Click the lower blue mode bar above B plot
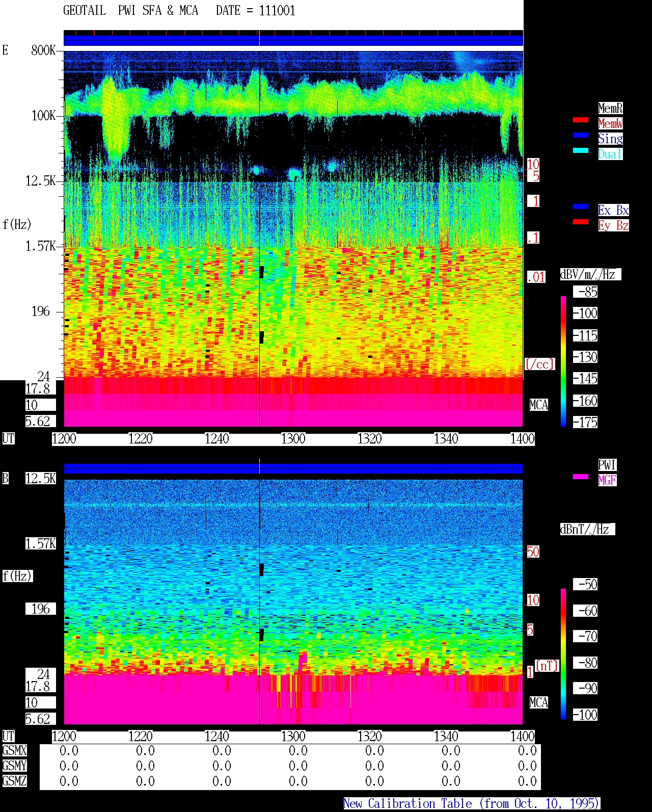Screen dimensions: 652x812 pyautogui.click(x=293, y=468)
